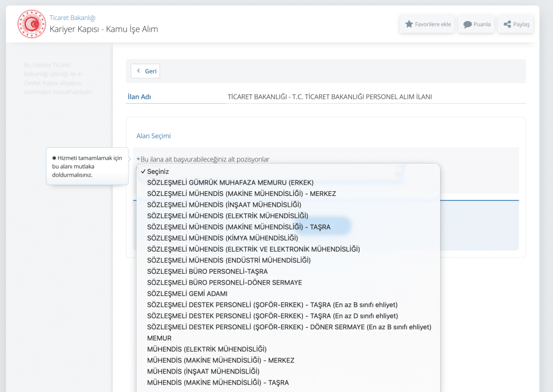Select SÖZLEŞMELİ MÜHENDİS (MAKİNE MÜHENDİSLİĞİ) - MERKEZ
553x392 pixels.
pos(241,193)
